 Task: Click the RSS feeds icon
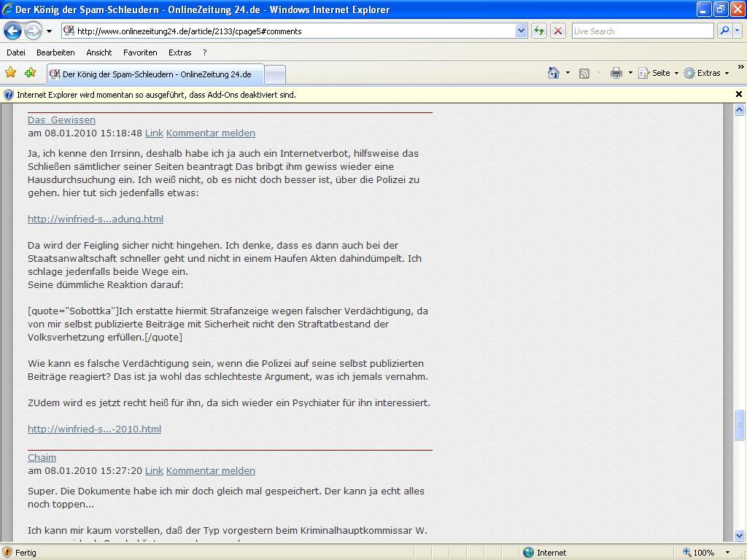point(584,74)
